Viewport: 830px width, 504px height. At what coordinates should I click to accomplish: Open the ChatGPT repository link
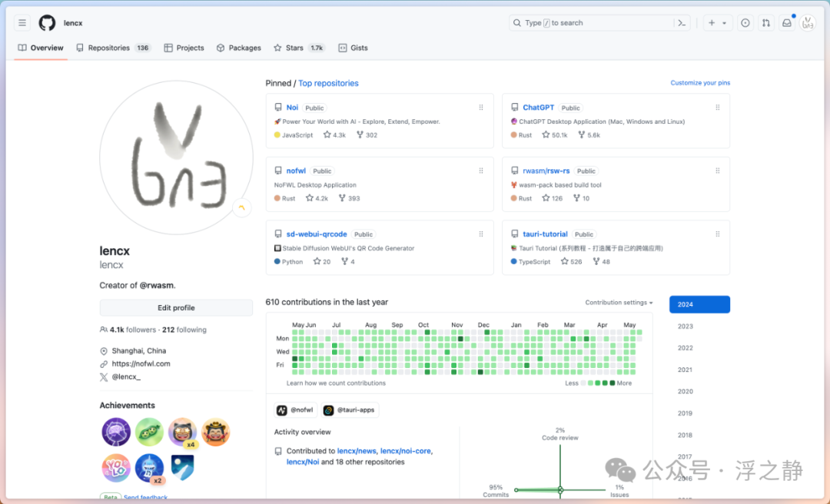coord(538,108)
